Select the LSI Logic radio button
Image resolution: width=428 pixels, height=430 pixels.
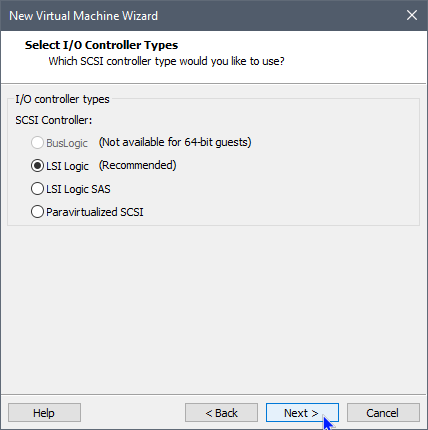coord(37,166)
